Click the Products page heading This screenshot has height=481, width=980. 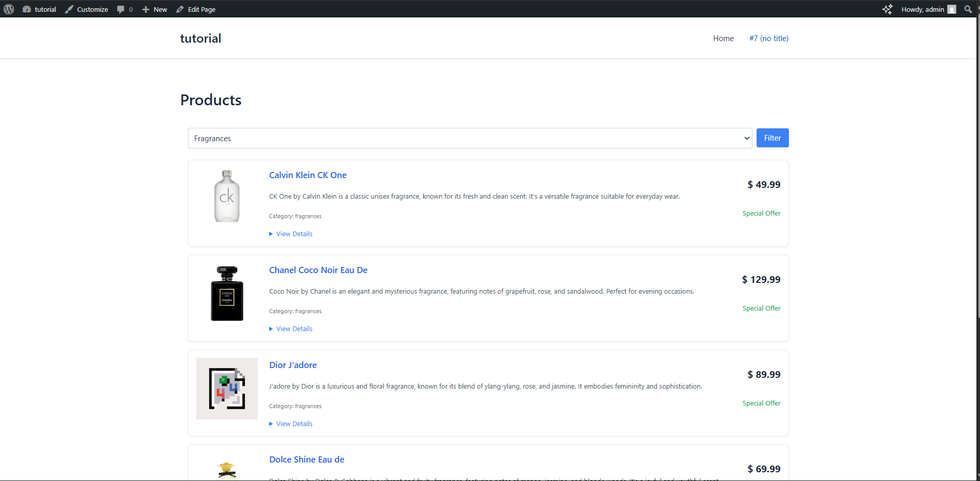click(211, 100)
